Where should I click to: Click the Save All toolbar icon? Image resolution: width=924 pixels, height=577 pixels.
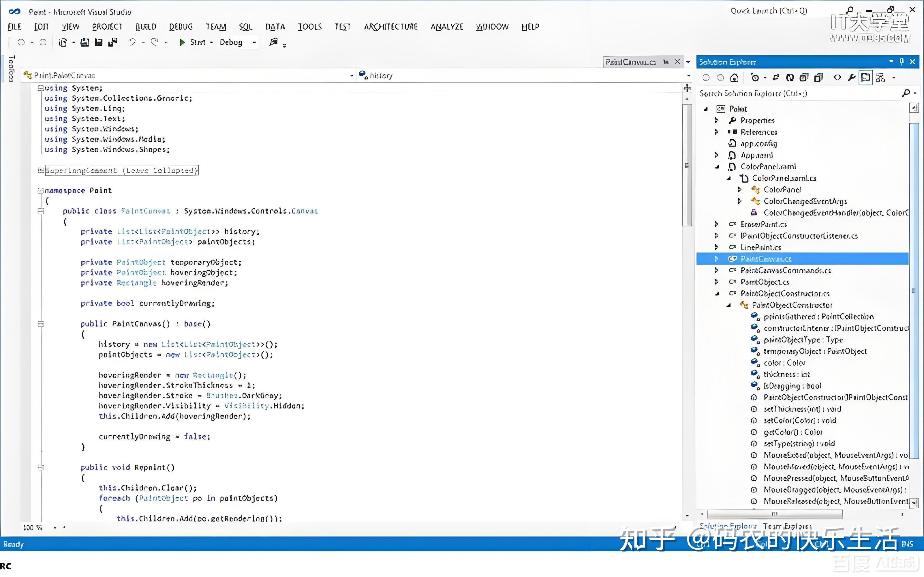[112, 42]
